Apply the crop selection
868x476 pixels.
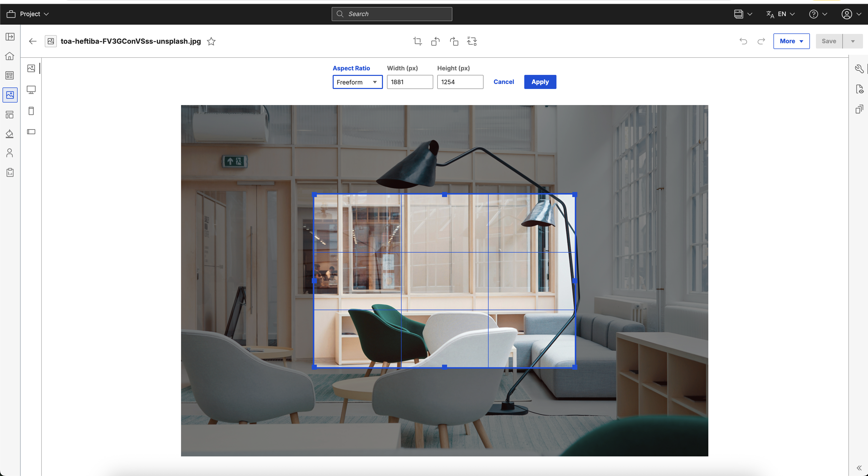[x=540, y=82]
